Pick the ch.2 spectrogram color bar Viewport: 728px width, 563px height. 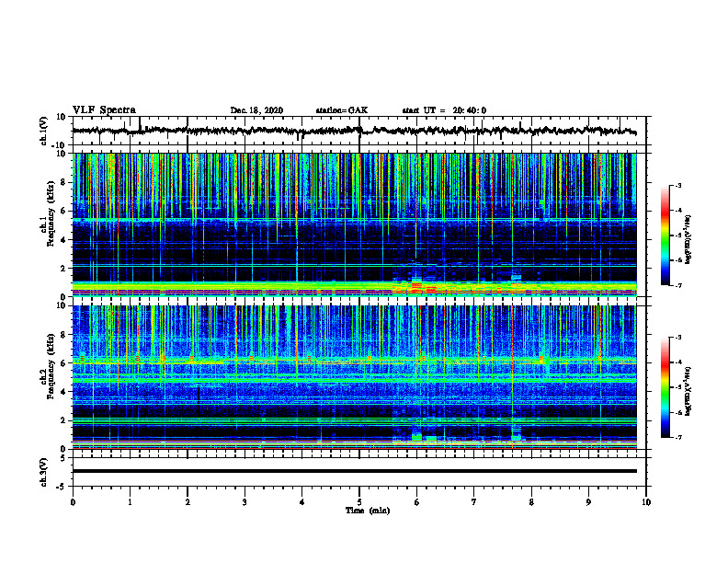point(665,387)
